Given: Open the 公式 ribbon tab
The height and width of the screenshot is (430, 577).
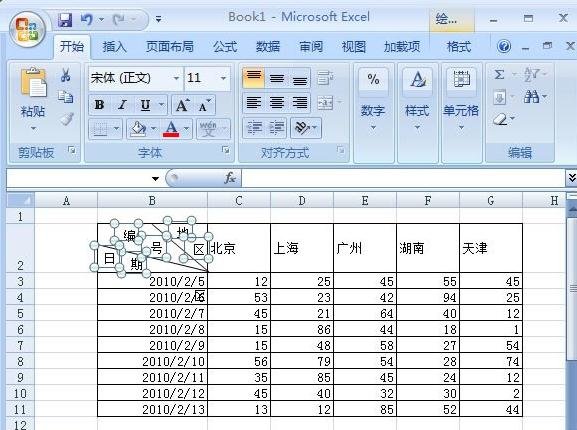Looking at the screenshot, I should tap(225, 47).
